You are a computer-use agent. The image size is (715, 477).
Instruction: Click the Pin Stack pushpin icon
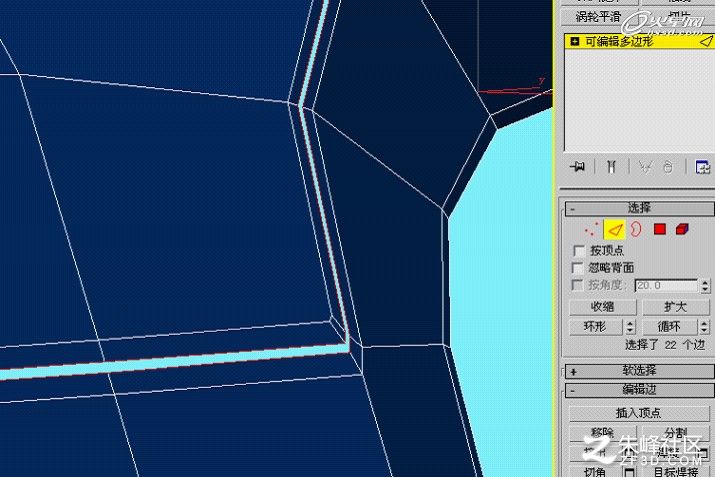578,167
